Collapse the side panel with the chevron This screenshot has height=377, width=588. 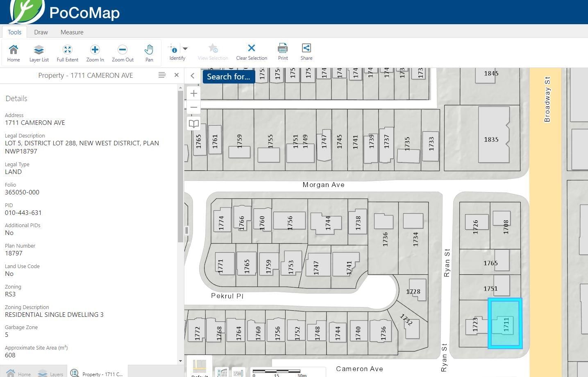coord(193,76)
